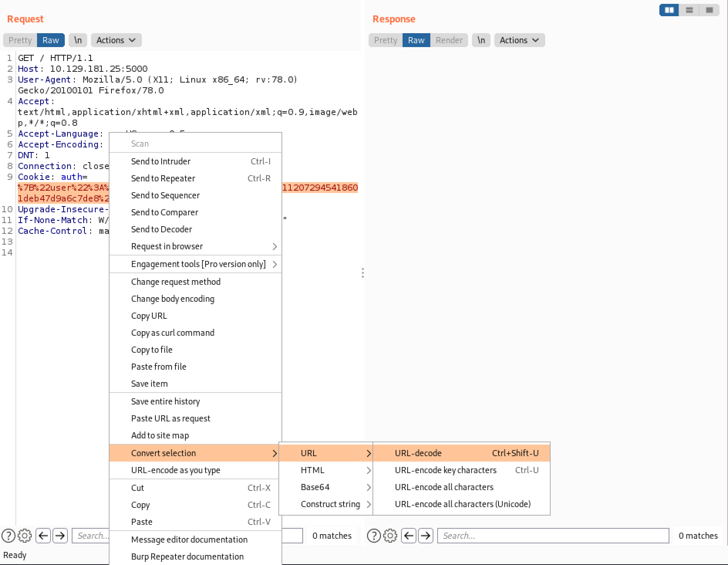
Task: Go to next match in Request pane
Action: coord(60,536)
